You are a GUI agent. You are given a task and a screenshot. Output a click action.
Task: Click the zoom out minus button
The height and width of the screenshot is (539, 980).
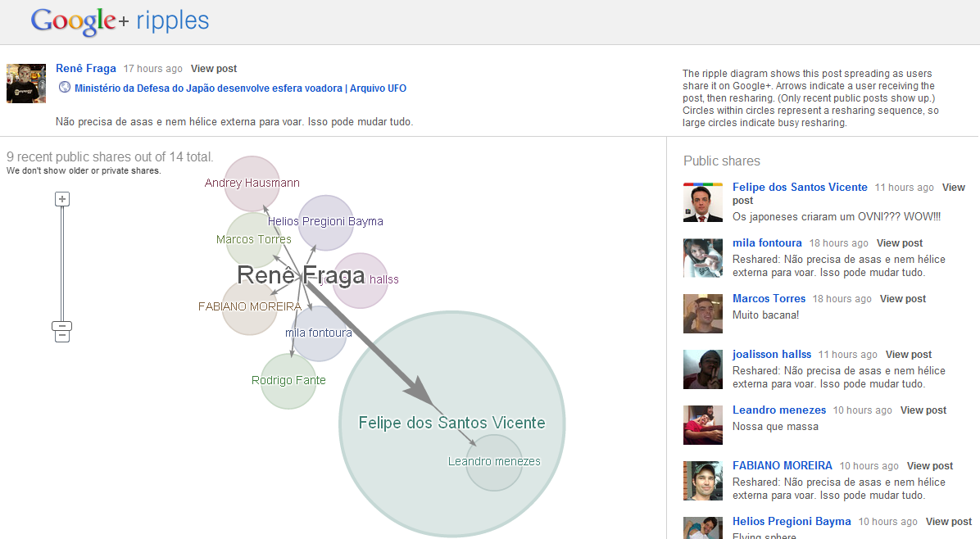[x=61, y=330]
